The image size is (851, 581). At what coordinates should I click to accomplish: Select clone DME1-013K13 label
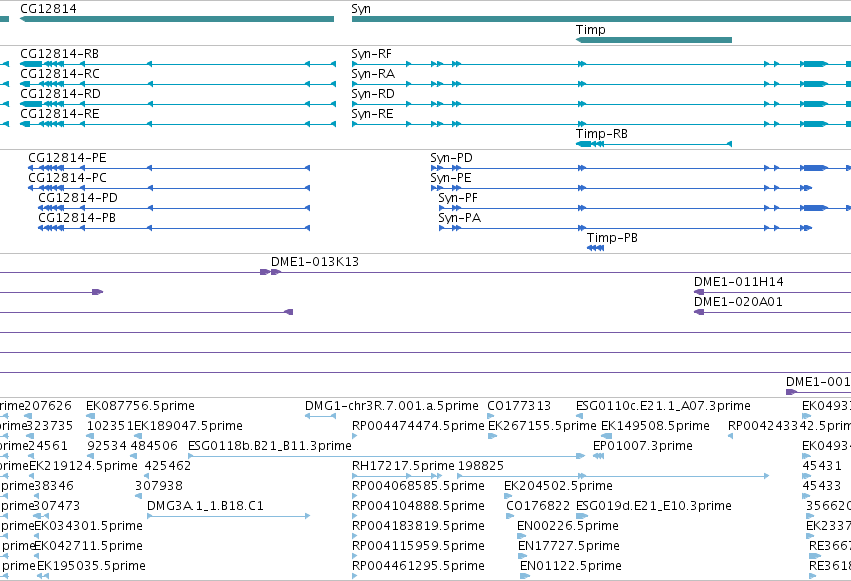[315, 262]
